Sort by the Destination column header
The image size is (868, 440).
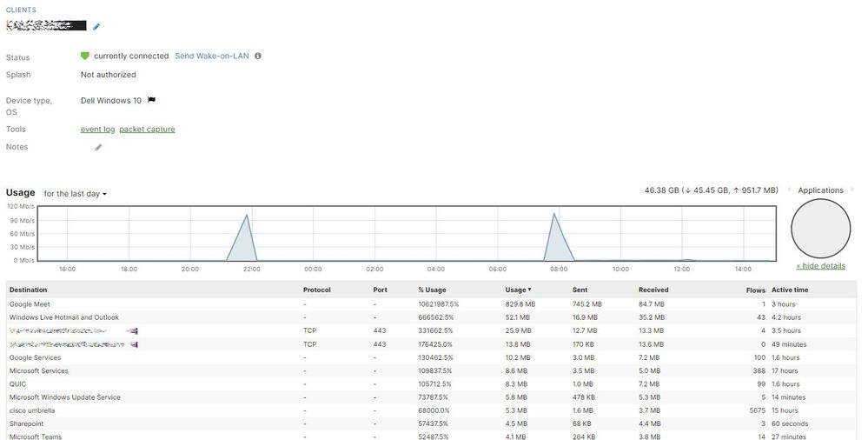tap(29, 290)
